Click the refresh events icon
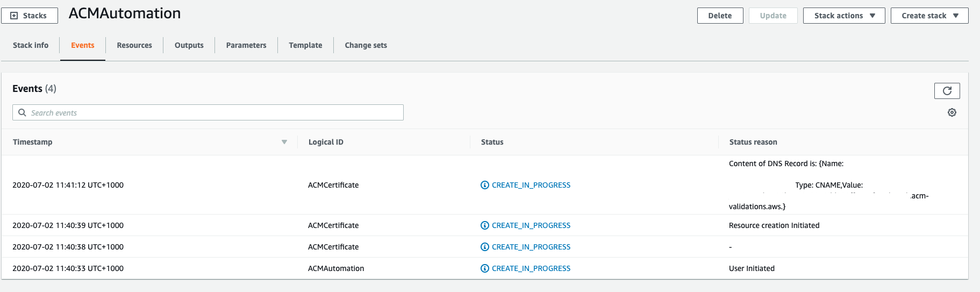Screen dimensions: 980x292 point(947,91)
